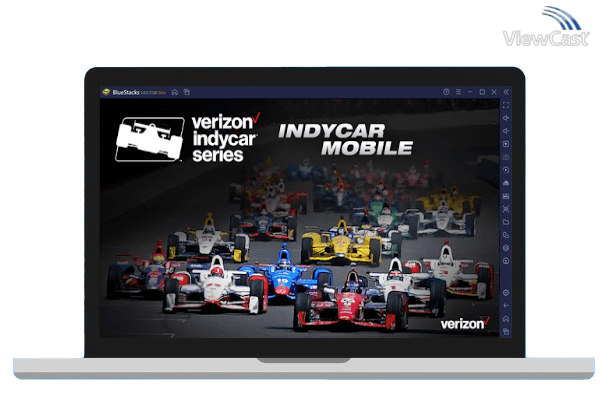Click the circular play/sync icon in sidebar
Image resolution: width=602 pixels, height=414 pixels.
(x=506, y=170)
